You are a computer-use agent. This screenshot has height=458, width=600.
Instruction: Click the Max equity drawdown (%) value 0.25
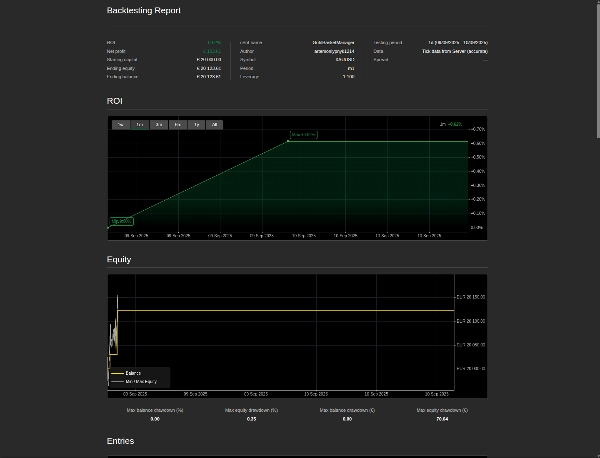(x=251, y=419)
